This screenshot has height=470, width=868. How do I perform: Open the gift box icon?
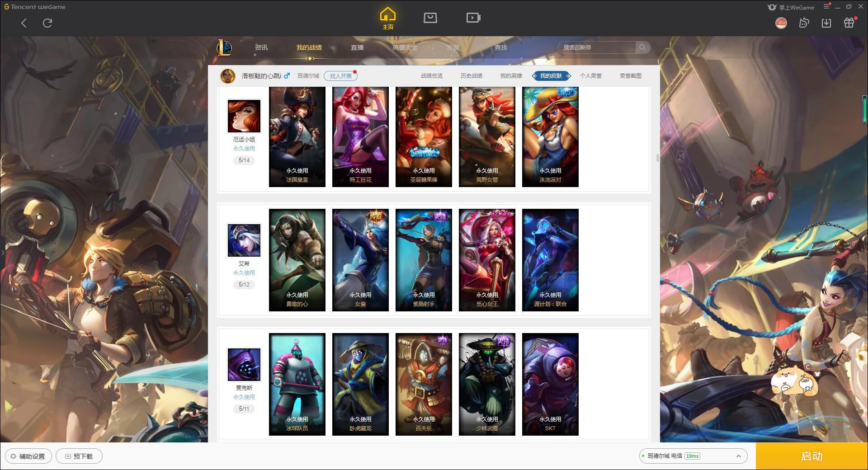849,23
